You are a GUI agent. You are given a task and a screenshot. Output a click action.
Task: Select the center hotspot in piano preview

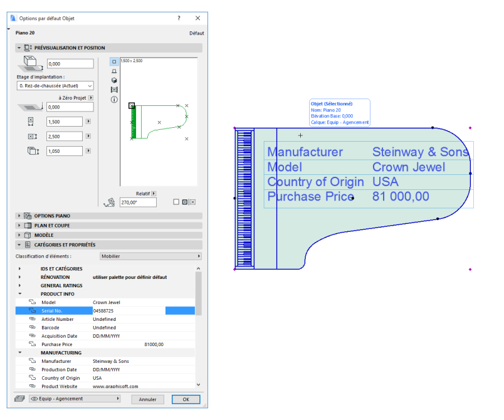pos(159,122)
